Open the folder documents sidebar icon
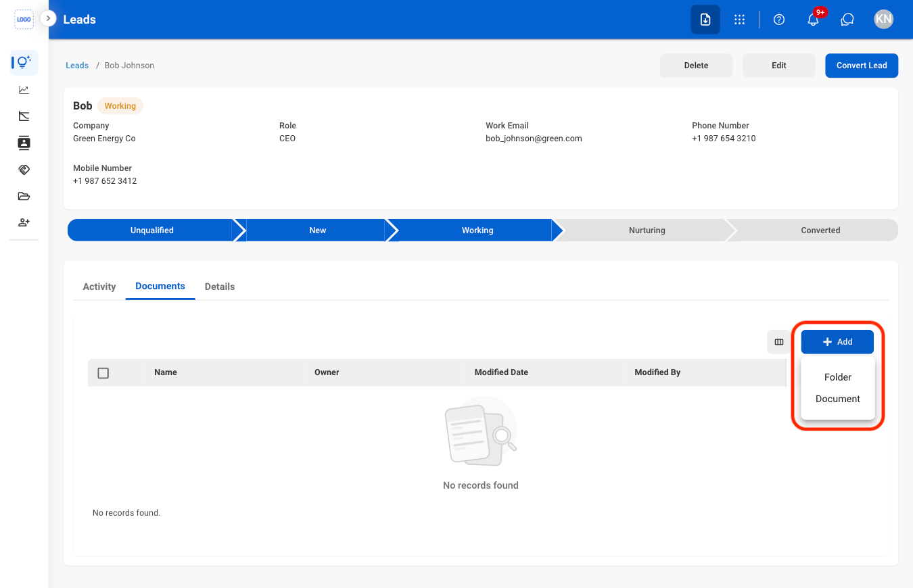Image resolution: width=913 pixels, height=588 pixels. 24,196
